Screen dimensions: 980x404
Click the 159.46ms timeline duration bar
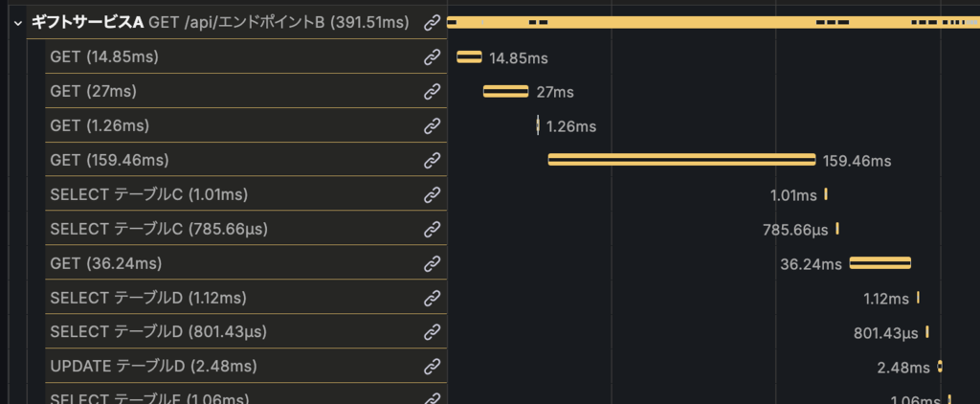(x=681, y=160)
